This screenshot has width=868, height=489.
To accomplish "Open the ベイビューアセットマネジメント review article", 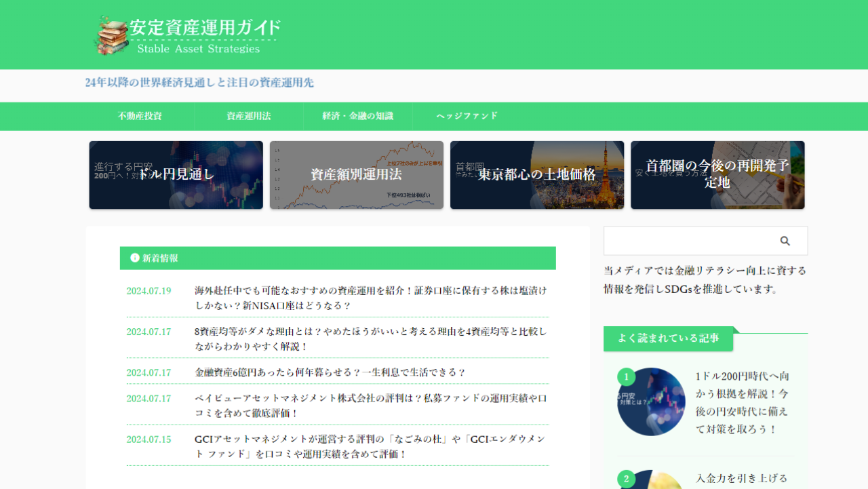I will 371,405.
